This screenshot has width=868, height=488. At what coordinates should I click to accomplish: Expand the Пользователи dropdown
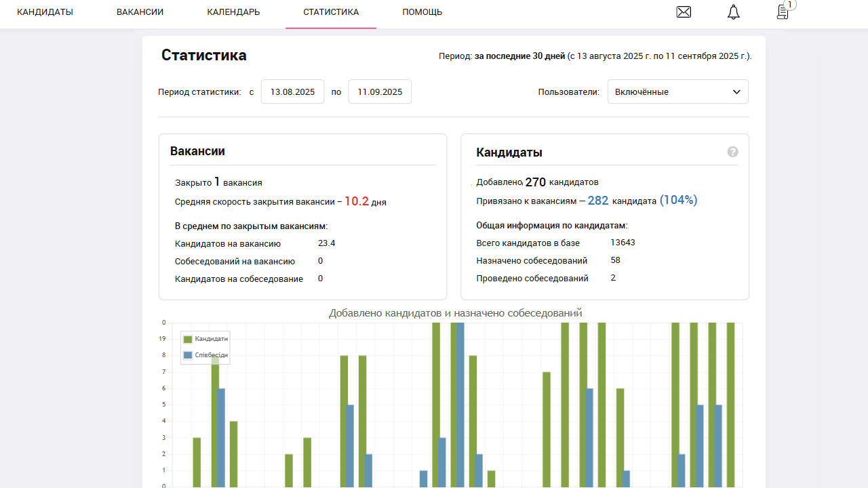[x=677, y=92]
